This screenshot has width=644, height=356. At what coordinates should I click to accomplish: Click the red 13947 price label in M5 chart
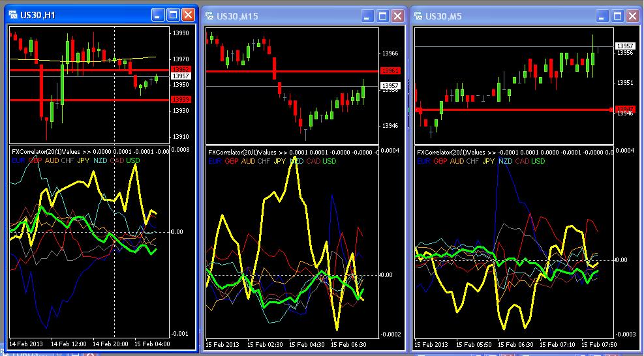pyautogui.click(x=624, y=109)
